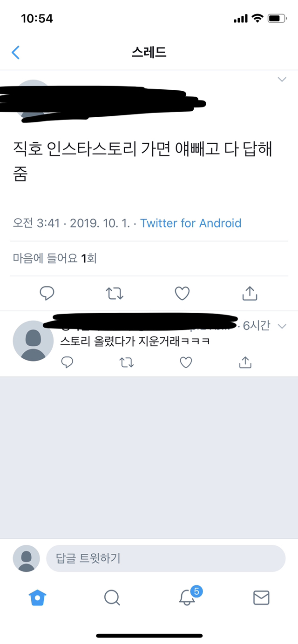Screen dimensions: 298x644
Task: Open the Home tab
Action: 37,597
